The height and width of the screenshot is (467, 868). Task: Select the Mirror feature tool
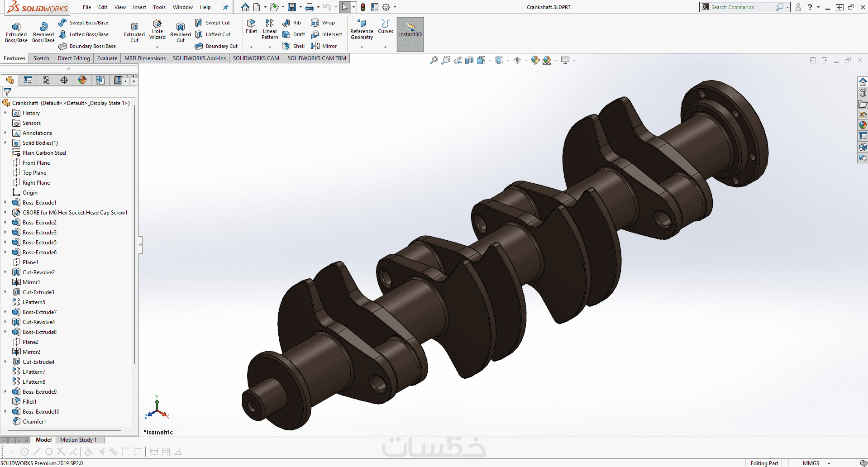tap(324, 46)
